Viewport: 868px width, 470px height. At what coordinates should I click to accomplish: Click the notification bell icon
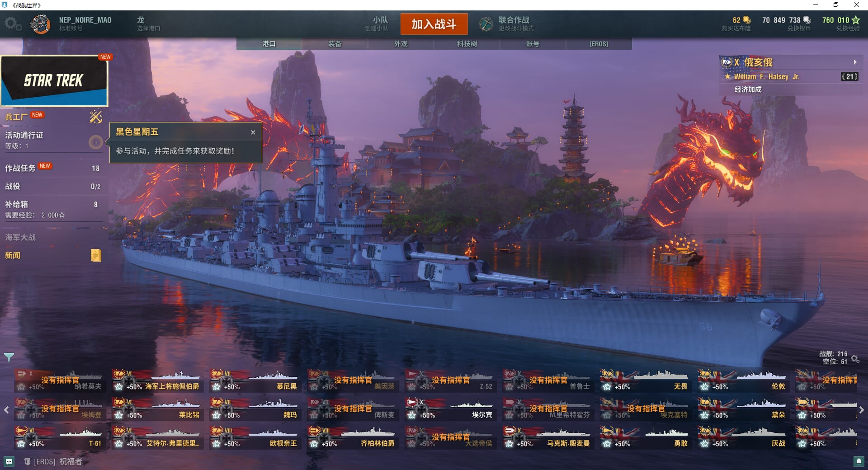[859, 461]
